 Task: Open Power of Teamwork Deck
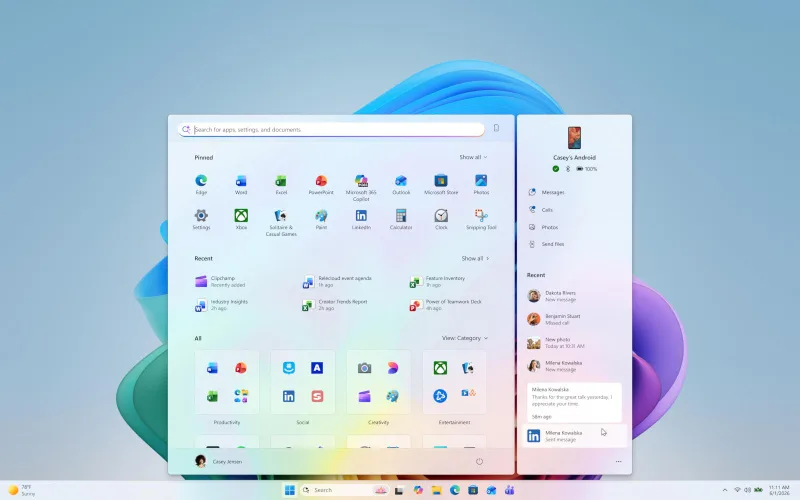coord(446,305)
